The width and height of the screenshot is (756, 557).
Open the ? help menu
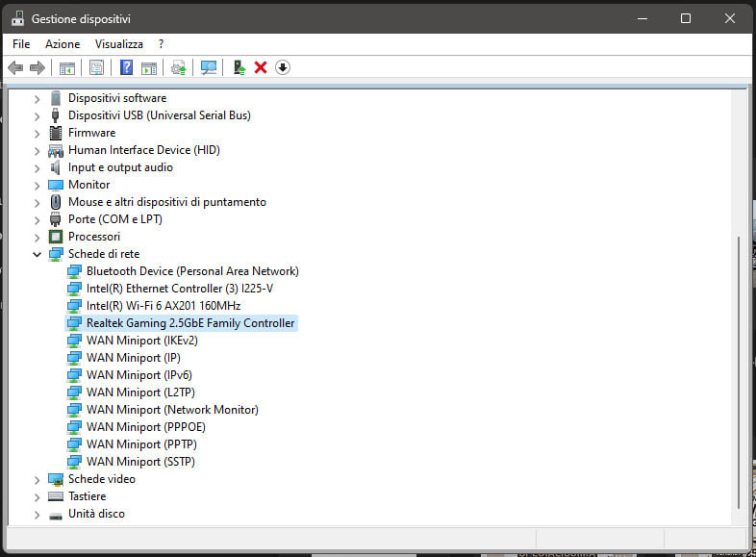pos(161,44)
